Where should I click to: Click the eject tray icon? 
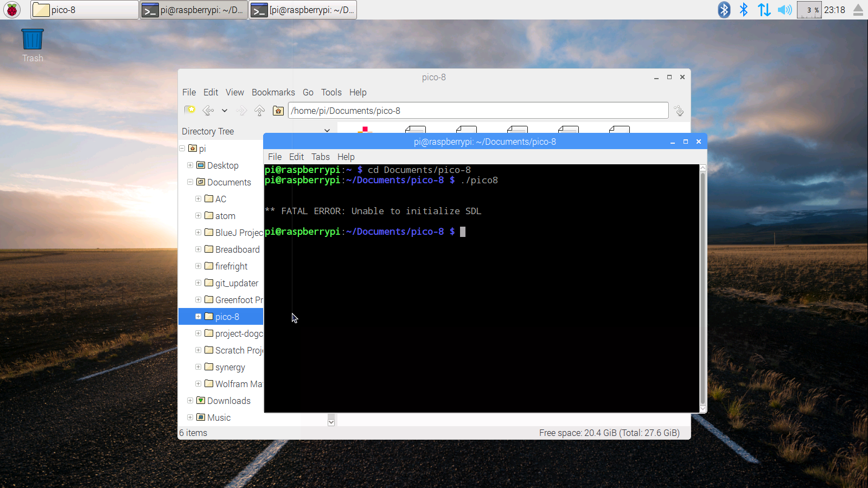click(x=858, y=10)
